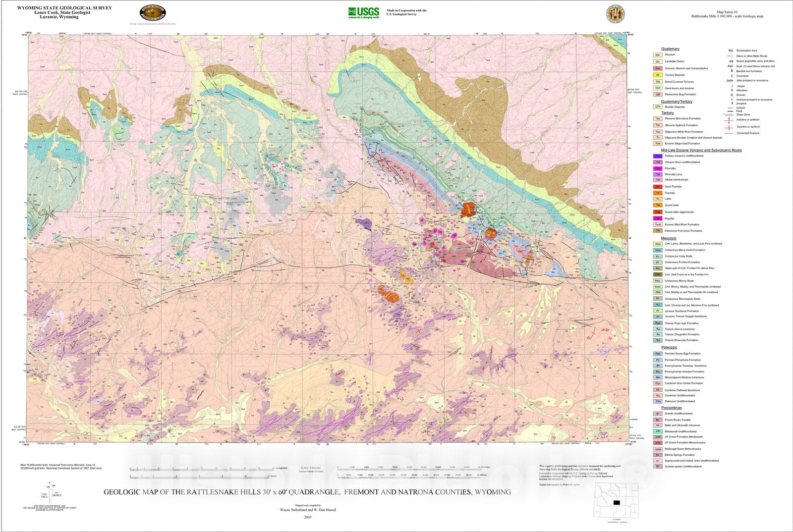Select the Syncline or synform symbol in the legend
This screenshot has width=793, height=532.
pos(729,127)
